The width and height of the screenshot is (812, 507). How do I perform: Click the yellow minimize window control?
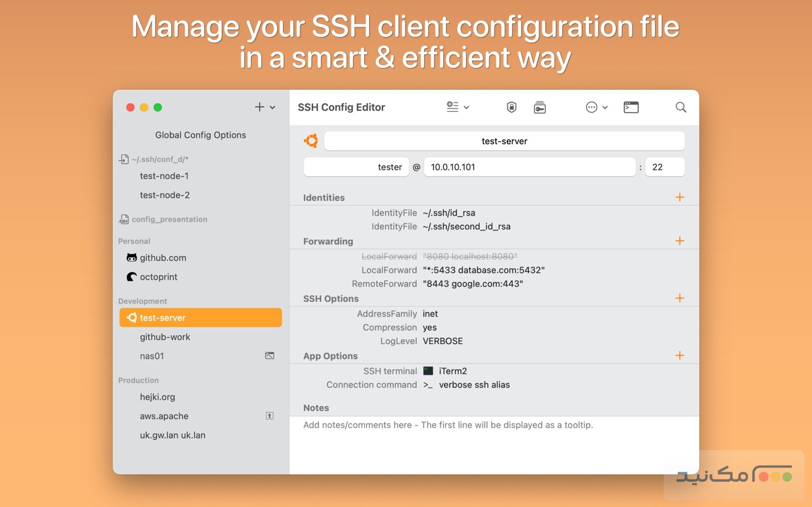144,107
